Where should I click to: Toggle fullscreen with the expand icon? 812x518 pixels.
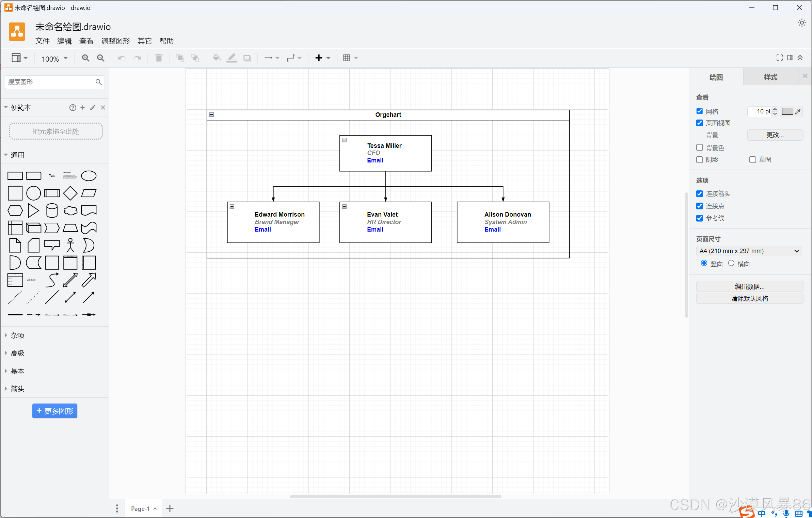pyautogui.click(x=779, y=58)
